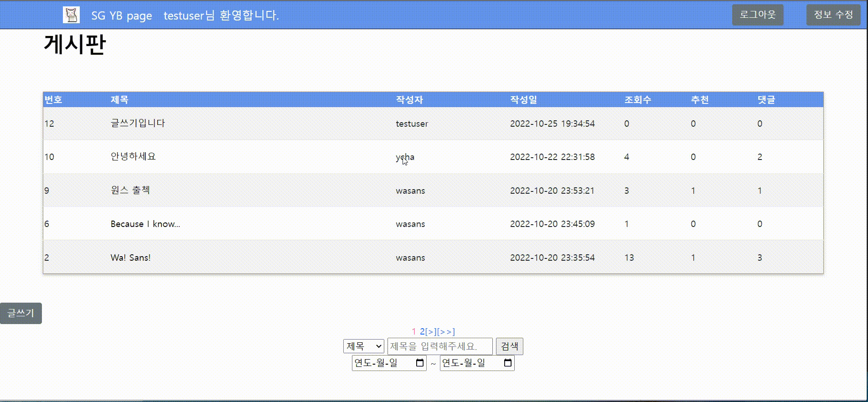Open the post titled 글쓰기입니다
The image size is (868, 402).
[138, 123]
